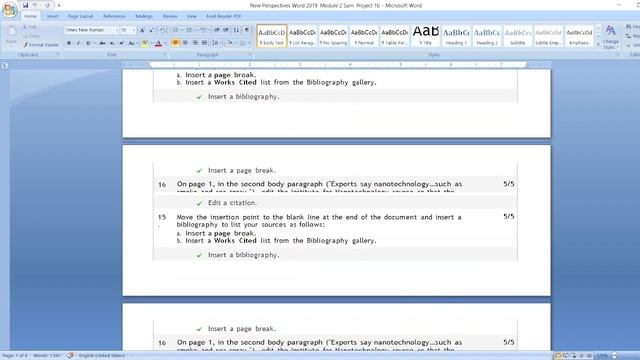This screenshot has height=360, width=640.
Task: Apply the List Paragraph style
Action: click(x=302, y=36)
